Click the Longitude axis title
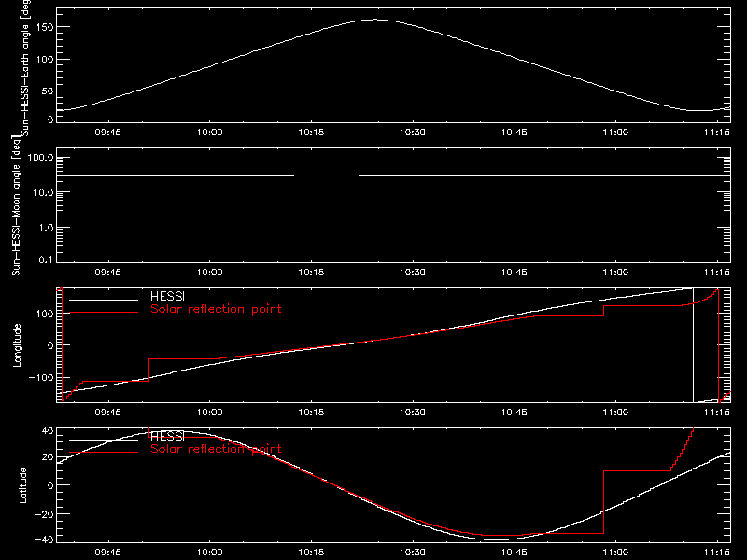This screenshot has width=747, height=560. coord(17,345)
